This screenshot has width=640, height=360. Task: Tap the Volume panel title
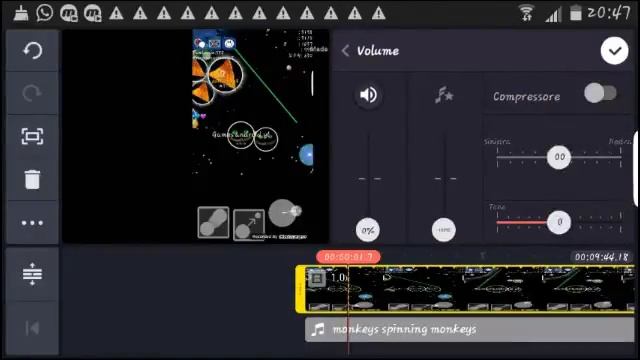378,51
